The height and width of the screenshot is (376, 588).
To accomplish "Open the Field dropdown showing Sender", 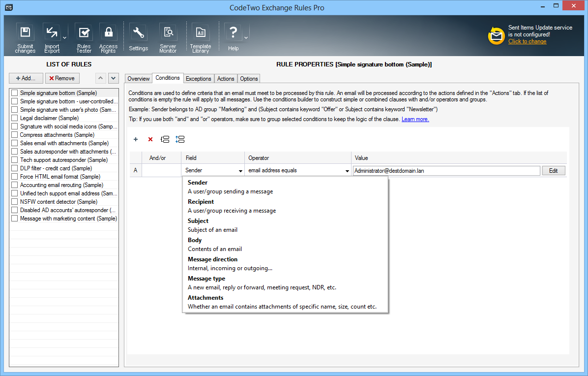I will click(x=212, y=170).
